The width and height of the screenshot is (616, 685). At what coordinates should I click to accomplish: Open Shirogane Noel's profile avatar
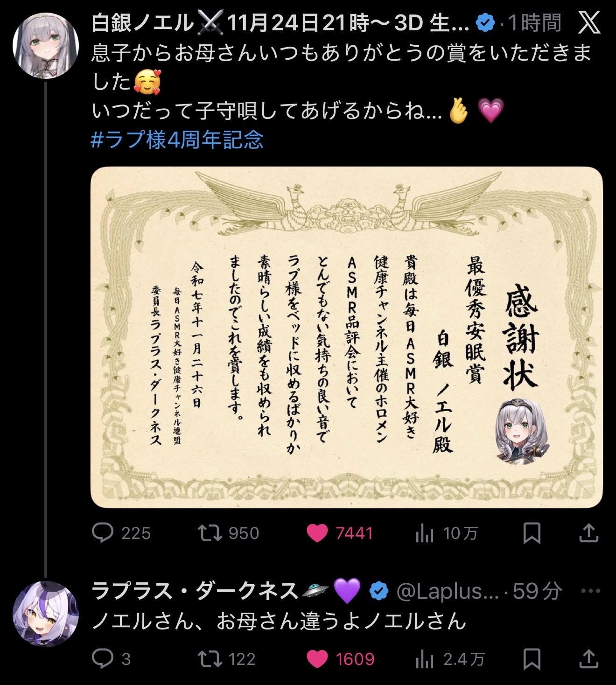coord(45,45)
